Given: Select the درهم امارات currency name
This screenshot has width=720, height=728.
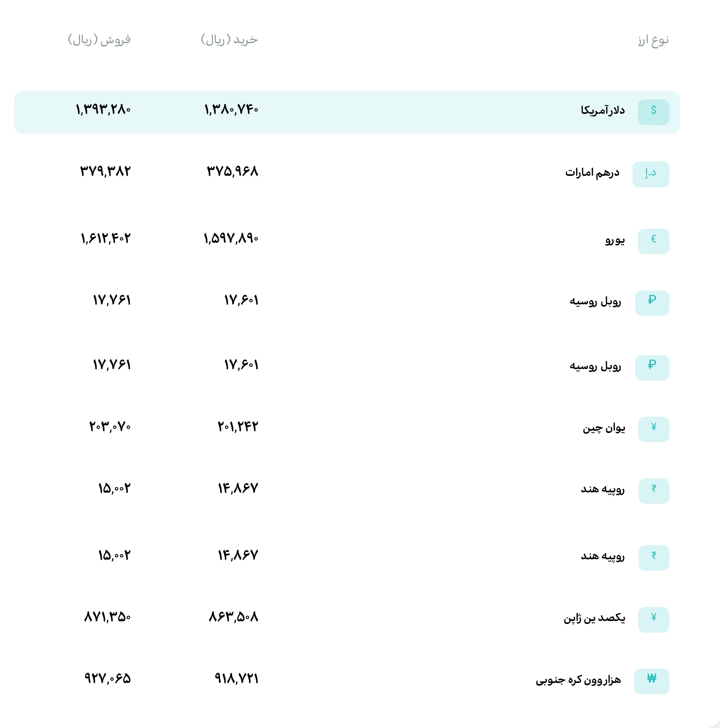Looking at the screenshot, I should click(592, 173).
